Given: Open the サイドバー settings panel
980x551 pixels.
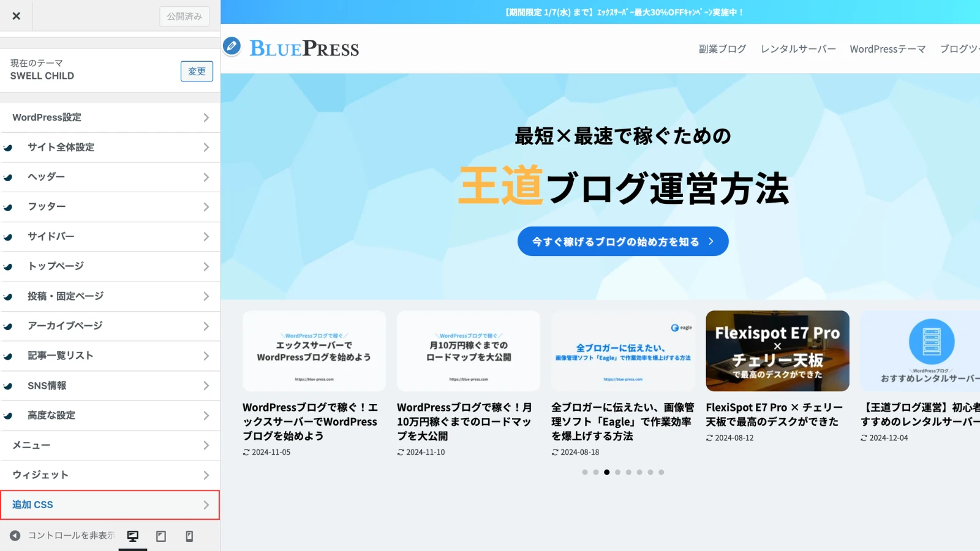Looking at the screenshot, I should tap(110, 237).
